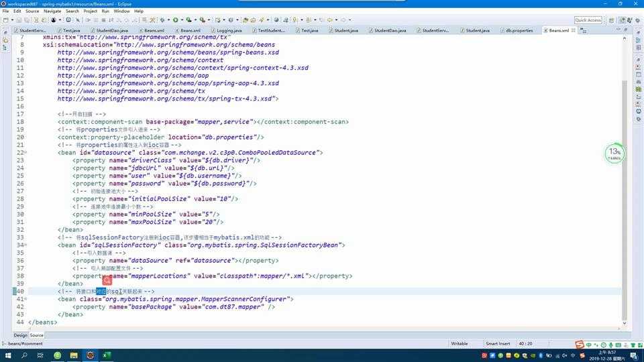Switch to the Java EE perspective icon
644x362 pixels.
click(623, 19)
